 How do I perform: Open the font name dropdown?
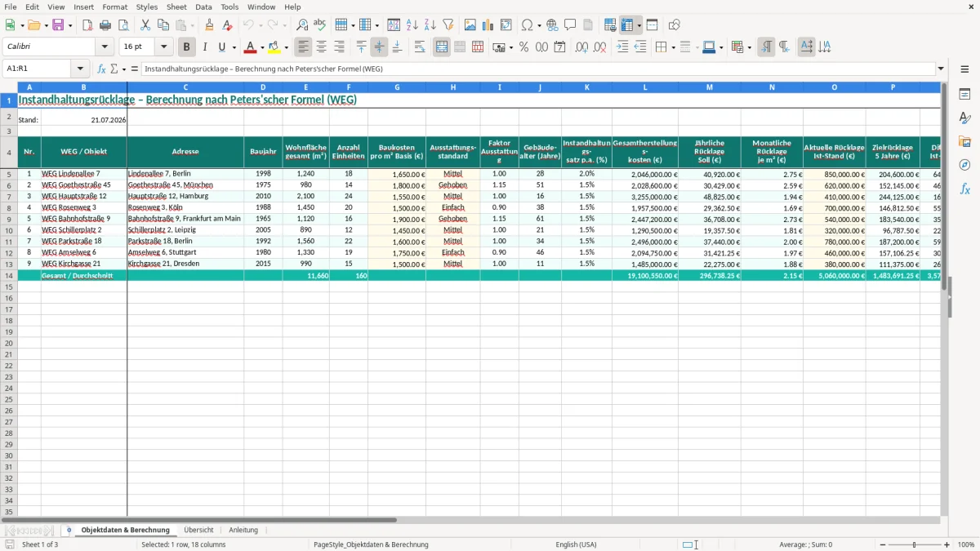(x=105, y=47)
